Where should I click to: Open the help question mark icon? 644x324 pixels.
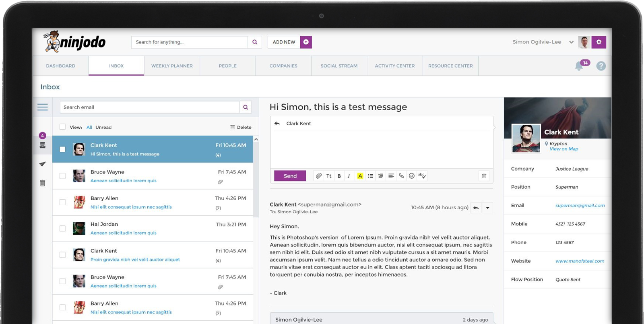(601, 66)
